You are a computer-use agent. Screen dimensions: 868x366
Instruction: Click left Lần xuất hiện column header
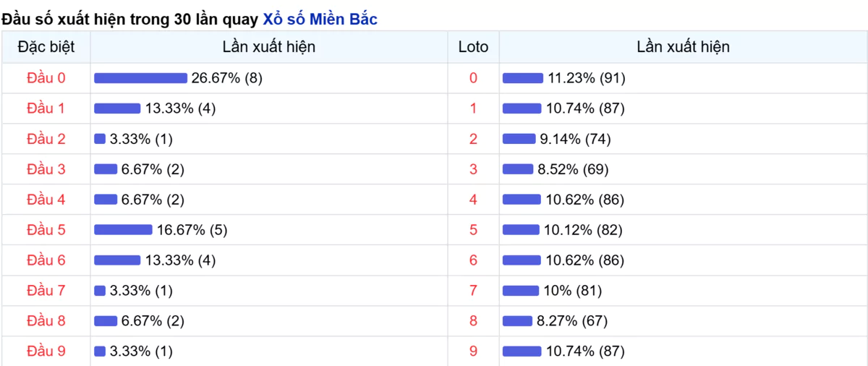tap(269, 47)
